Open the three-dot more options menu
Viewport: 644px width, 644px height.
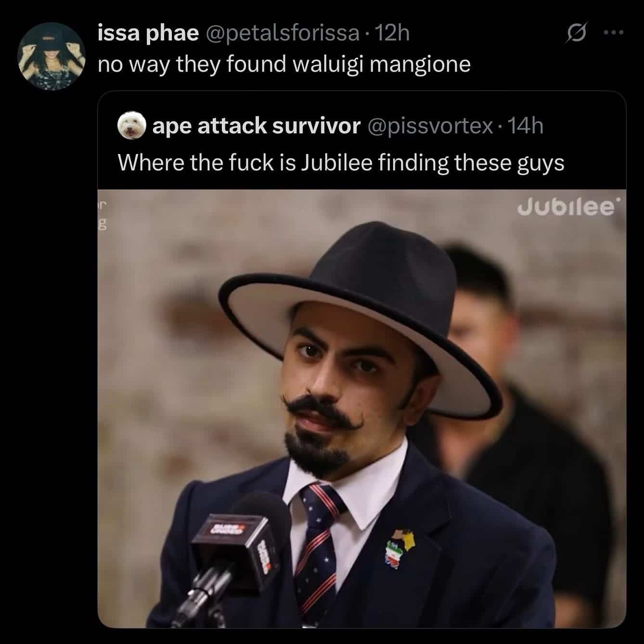[614, 33]
